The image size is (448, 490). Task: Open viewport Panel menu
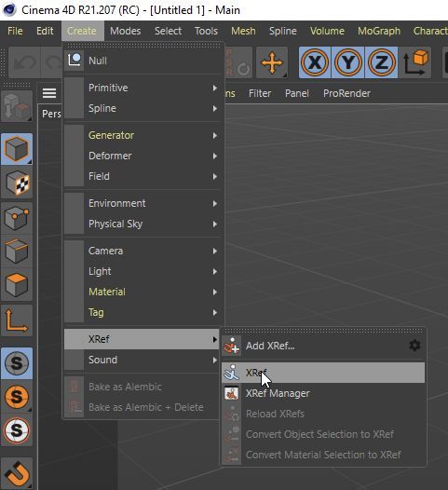297,93
